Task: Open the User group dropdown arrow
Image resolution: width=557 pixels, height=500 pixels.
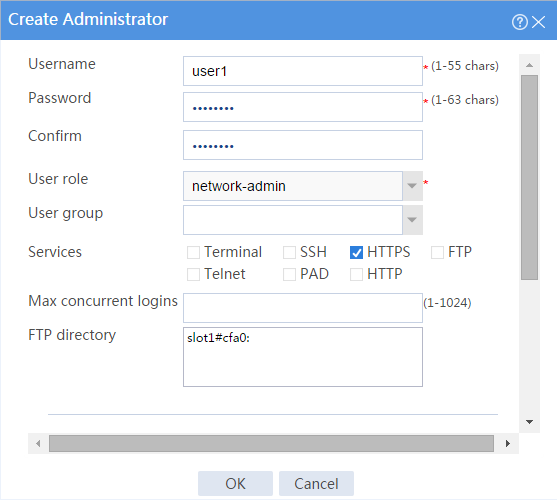Action: tap(412, 220)
